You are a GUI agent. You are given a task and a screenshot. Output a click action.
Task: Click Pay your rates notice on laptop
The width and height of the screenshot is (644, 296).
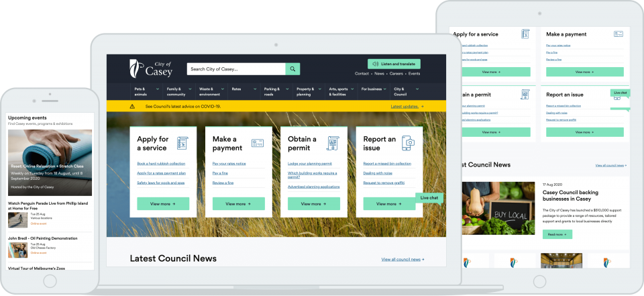point(229,164)
